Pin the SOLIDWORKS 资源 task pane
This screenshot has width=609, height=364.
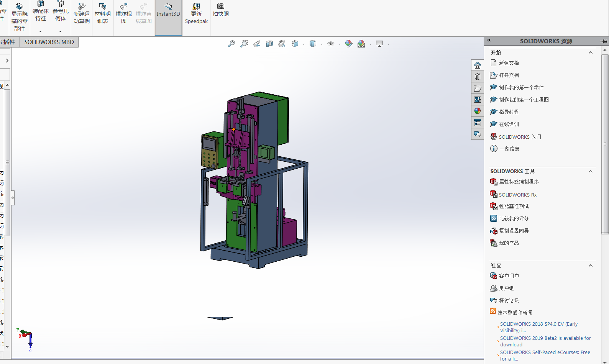[604, 41]
